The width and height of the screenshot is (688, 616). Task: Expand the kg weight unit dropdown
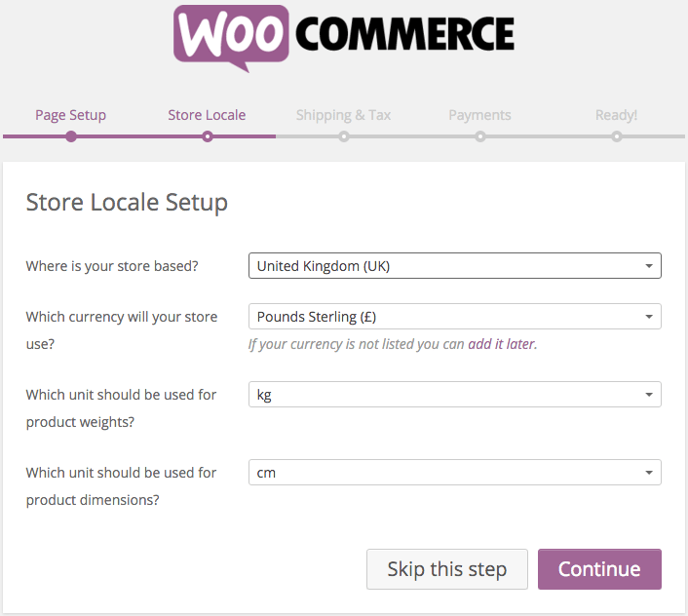(x=454, y=395)
